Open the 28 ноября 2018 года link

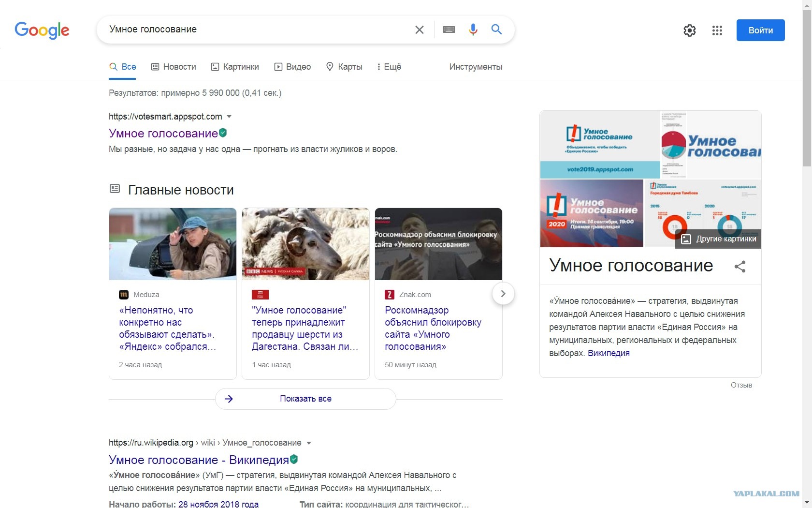[x=218, y=504]
